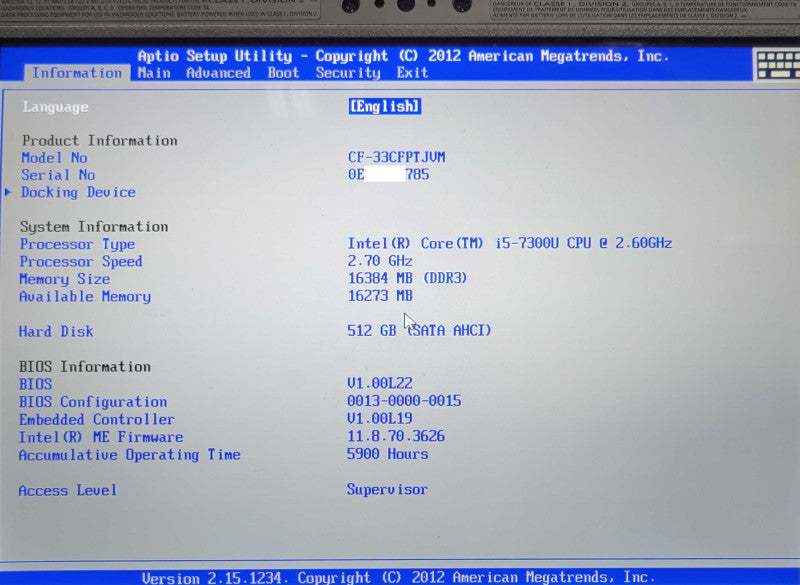Click the BIOS version label
The image size is (800, 585).
point(35,384)
